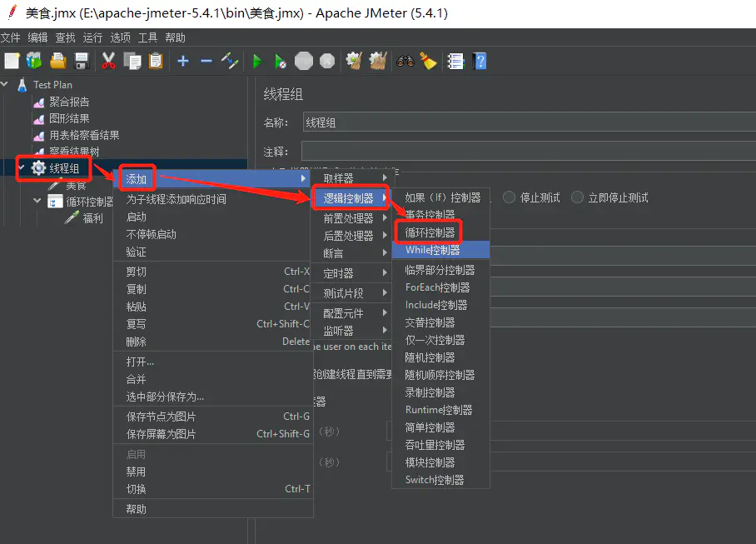The height and width of the screenshot is (544, 756).
Task: Select 福利 sampler in the tree
Action: click(x=92, y=218)
